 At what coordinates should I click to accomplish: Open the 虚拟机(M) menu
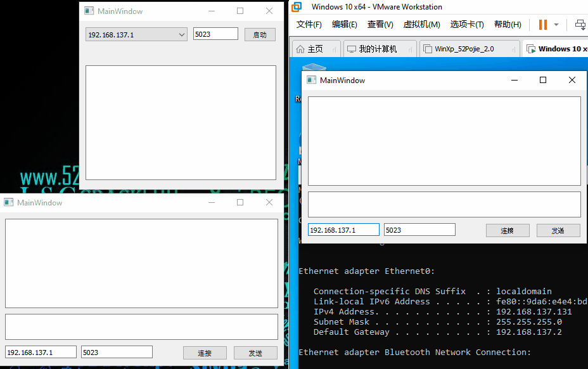(x=421, y=24)
